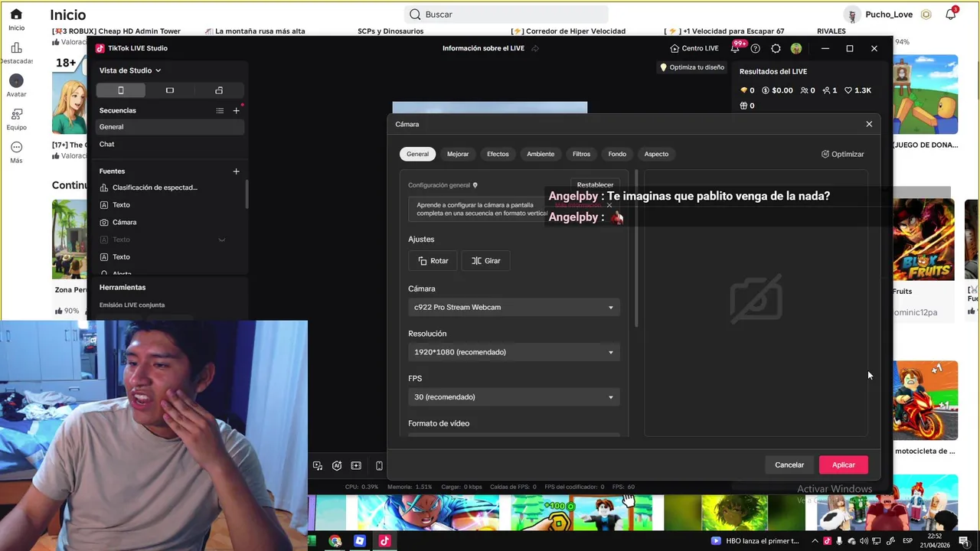This screenshot has height=551, width=980.
Task: Click the HBO news widget in taskbar
Action: tap(756, 541)
